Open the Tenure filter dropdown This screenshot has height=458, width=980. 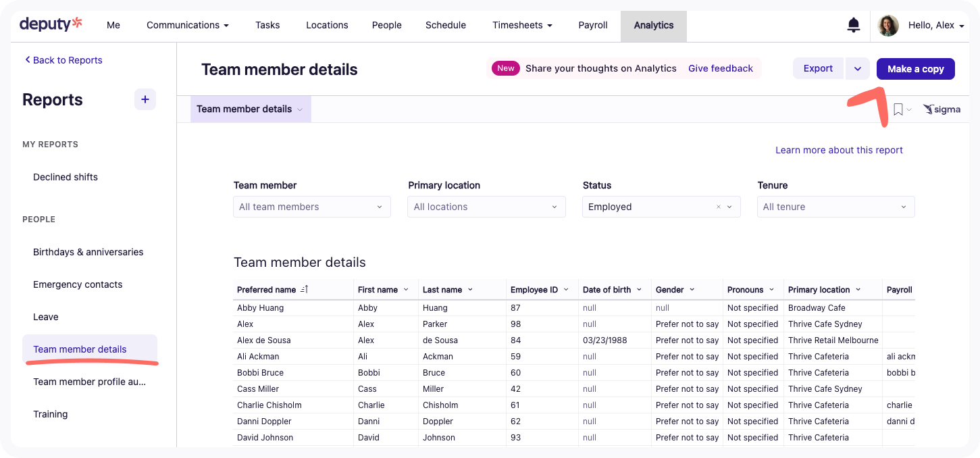(x=835, y=207)
